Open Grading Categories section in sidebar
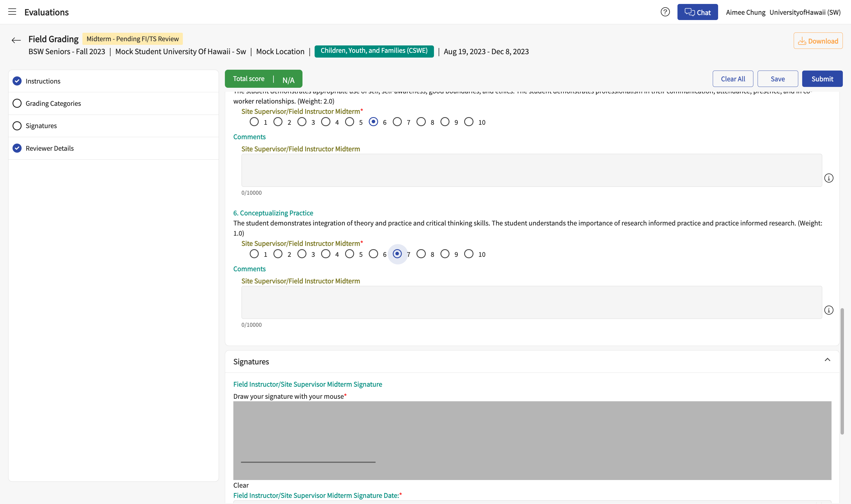Image resolution: width=851 pixels, height=504 pixels. (x=113, y=104)
